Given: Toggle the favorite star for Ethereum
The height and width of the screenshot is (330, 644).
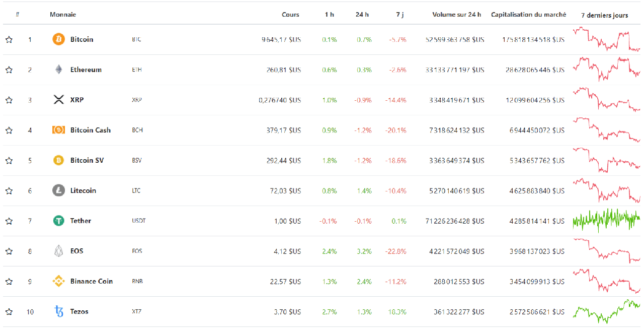Looking at the screenshot, I should tap(9, 70).
